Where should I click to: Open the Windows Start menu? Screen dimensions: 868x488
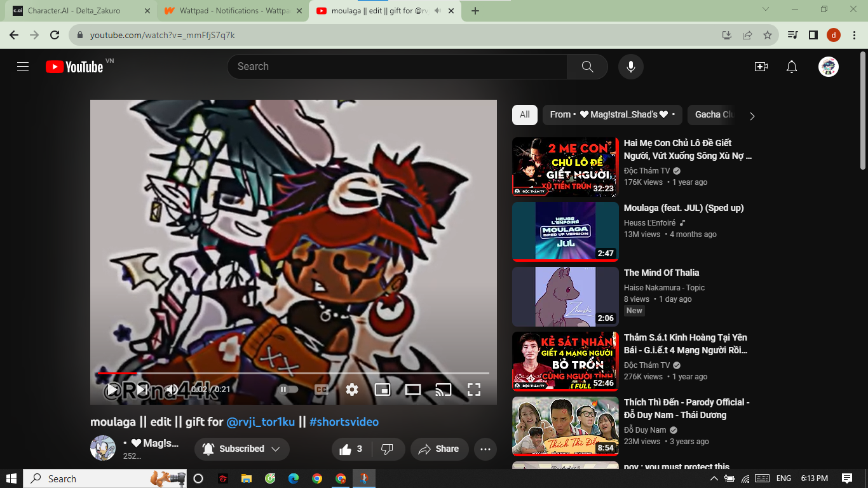pyautogui.click(x=11, y=478)
